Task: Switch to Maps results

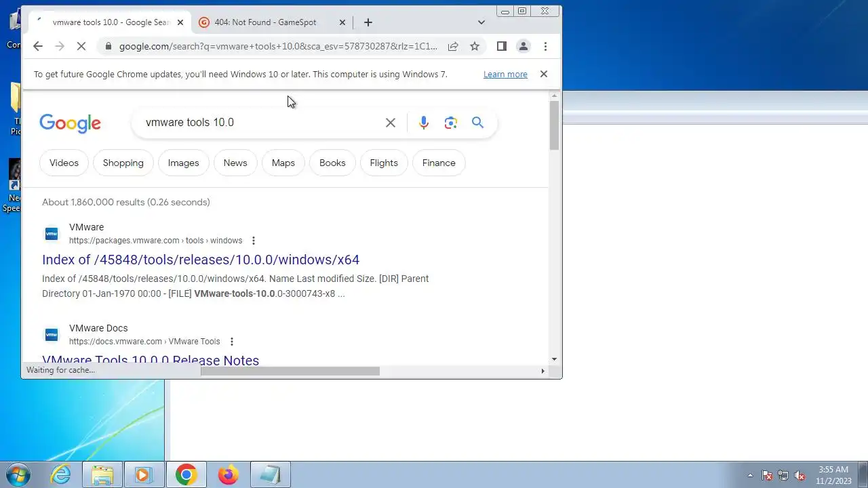Action: [283, 163]
